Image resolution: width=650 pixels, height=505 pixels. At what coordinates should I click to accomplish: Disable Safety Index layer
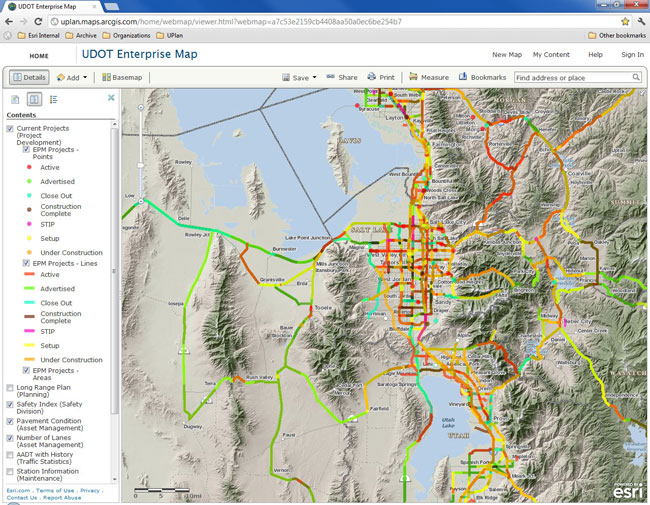[x=10, y=404]
